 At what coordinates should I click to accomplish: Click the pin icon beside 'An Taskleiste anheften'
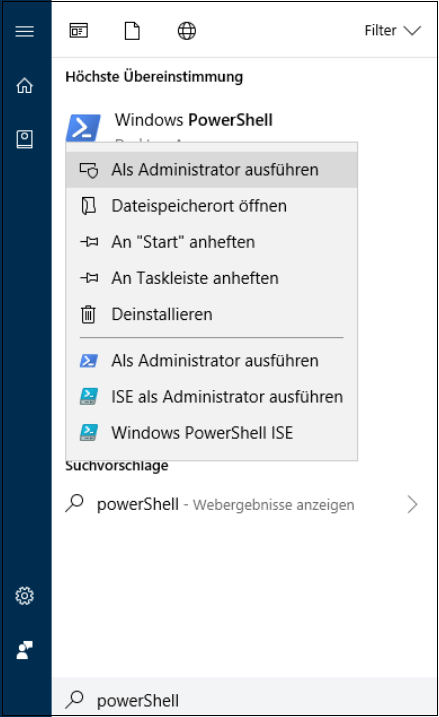pyautogui.click(x=89, y=278)
